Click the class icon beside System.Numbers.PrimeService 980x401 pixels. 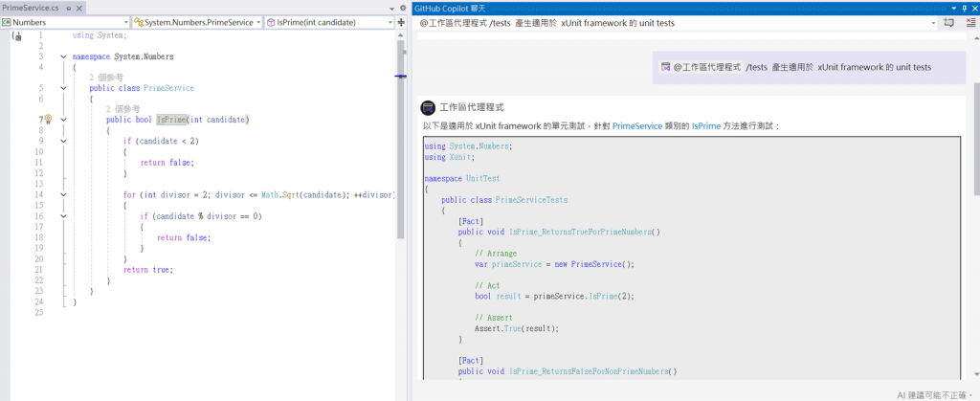139,22
